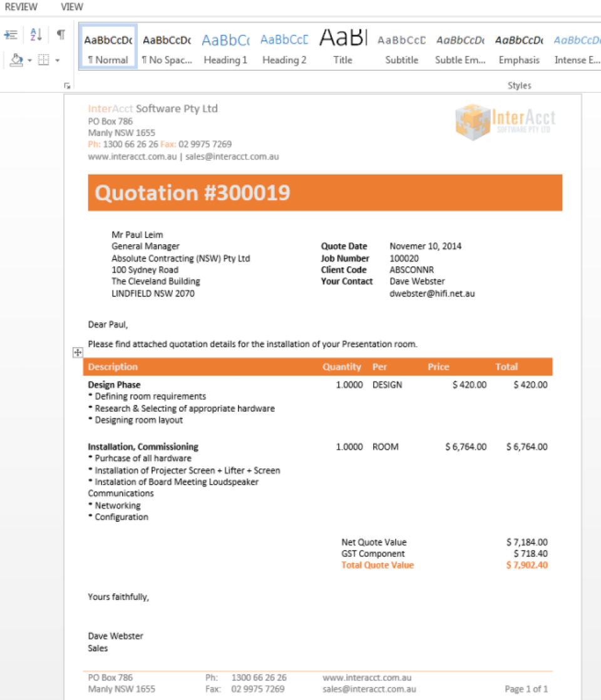The image size is (601, 700).
Task: Open the Shading color dropdown arrow
Action: 29,60
